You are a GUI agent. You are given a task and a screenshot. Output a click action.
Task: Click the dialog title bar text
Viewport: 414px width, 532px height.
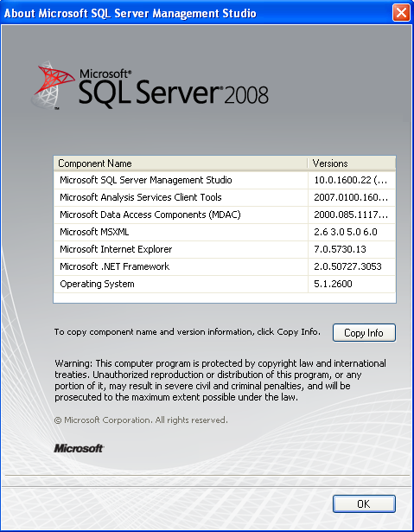(x=131, y=13)
